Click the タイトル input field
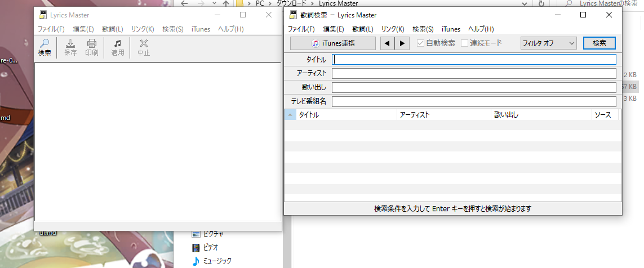 [474, 60]
